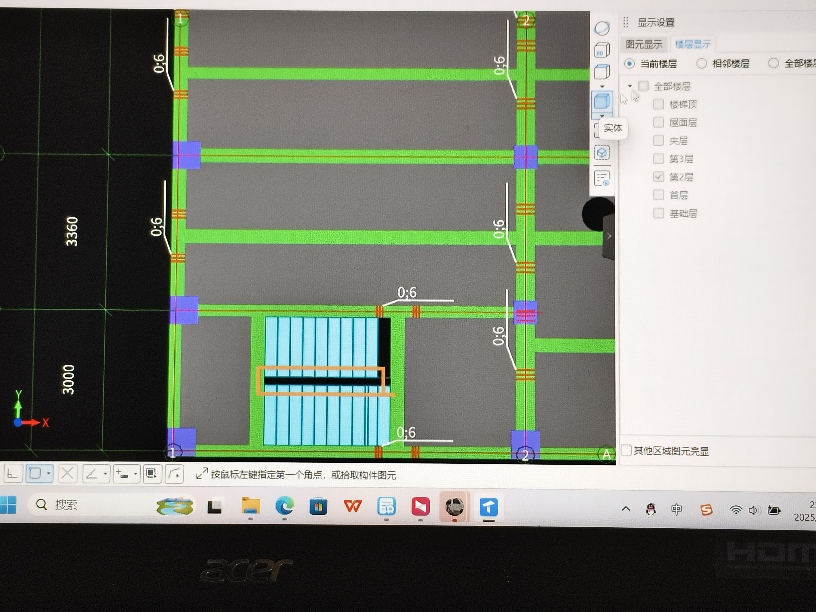The image size is (816, 612).
Task: Launch Microsoft Edge from taskbar
Action: point(284,506)
